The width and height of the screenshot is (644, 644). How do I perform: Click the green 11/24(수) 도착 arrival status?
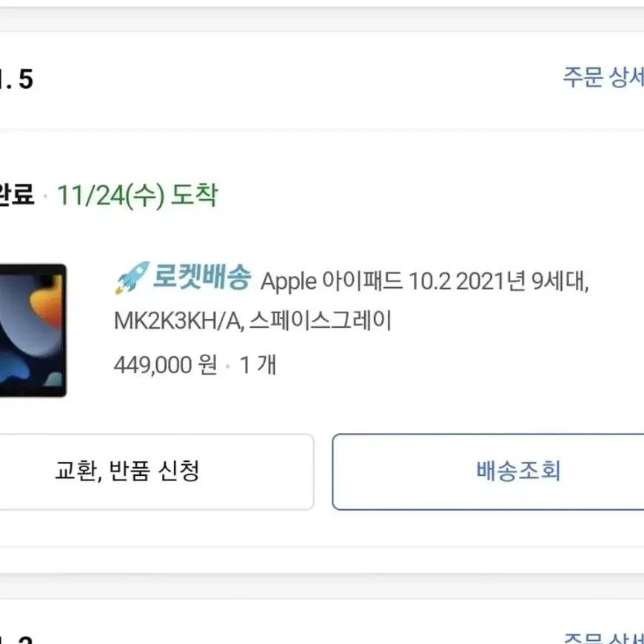(x=137, y=195)
